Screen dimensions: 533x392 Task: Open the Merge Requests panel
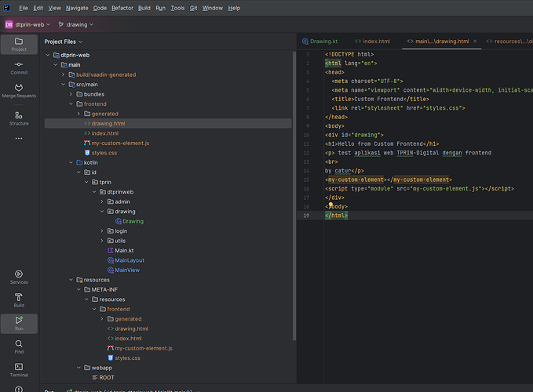tap(18, 90)
